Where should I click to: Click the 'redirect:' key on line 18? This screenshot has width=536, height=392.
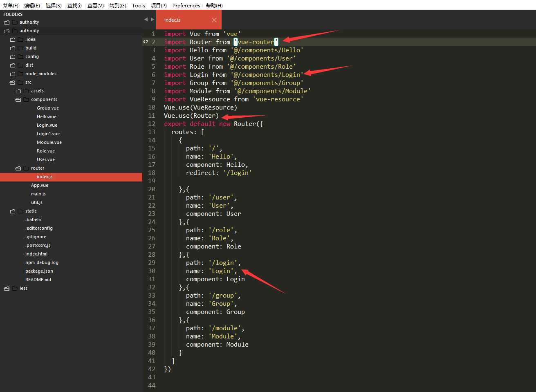tap(202, 173)
